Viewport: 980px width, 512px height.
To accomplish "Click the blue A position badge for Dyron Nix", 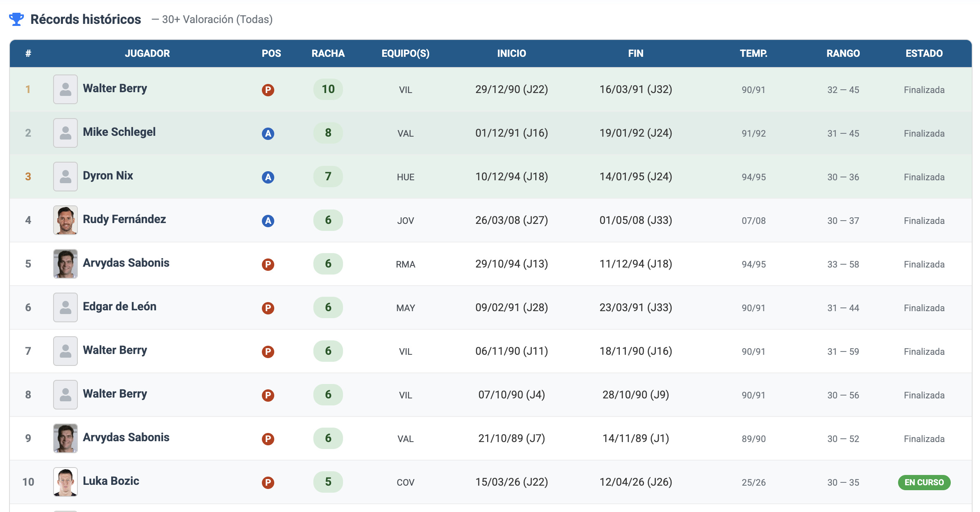I will coord(268,177).
